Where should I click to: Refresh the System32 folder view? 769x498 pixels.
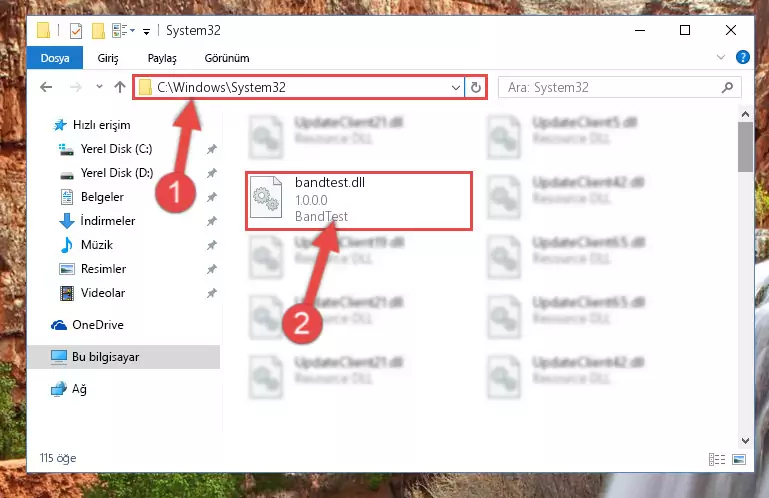point(475,88)
